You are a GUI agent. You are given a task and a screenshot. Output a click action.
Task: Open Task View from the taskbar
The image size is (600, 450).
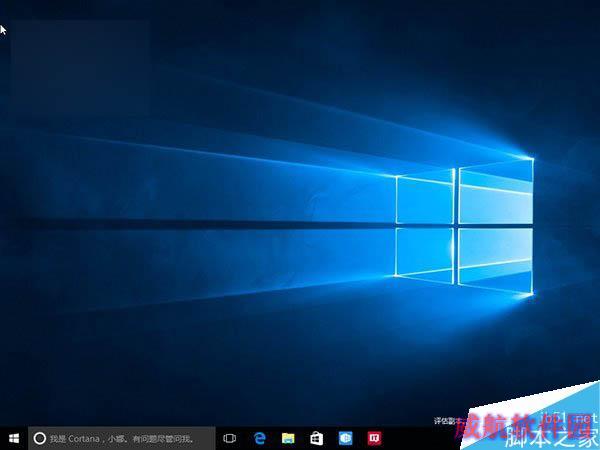coord(230,438)
